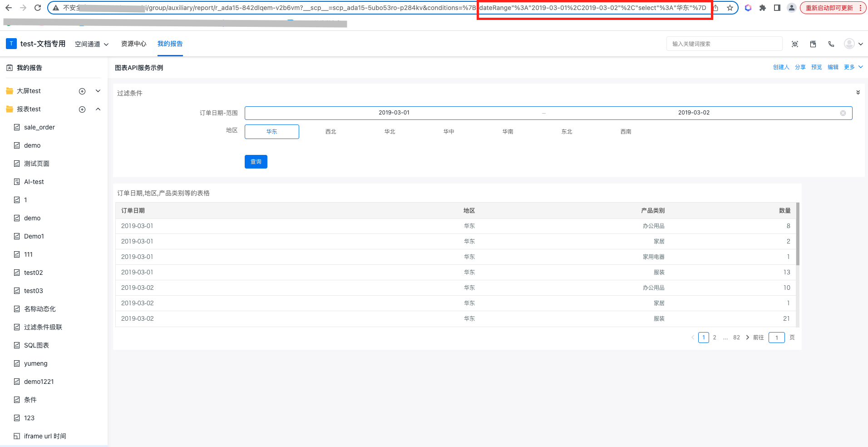The height and width of the screenshot is (447, 868).
Task: Click the phone icon in the top header
Action: point(831,44)
